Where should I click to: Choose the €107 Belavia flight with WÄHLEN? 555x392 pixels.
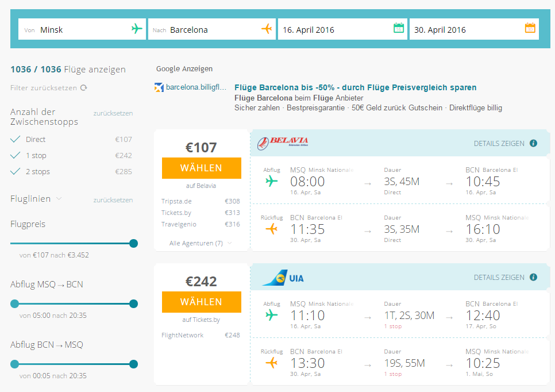click(x=202, y=168)
